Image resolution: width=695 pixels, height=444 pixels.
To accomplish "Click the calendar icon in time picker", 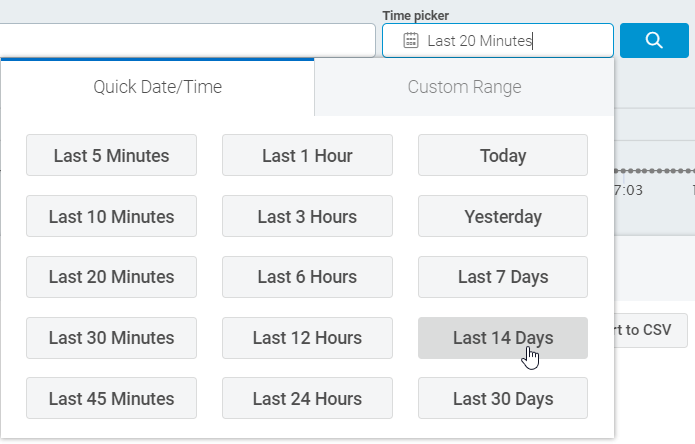I will [410, 41].
